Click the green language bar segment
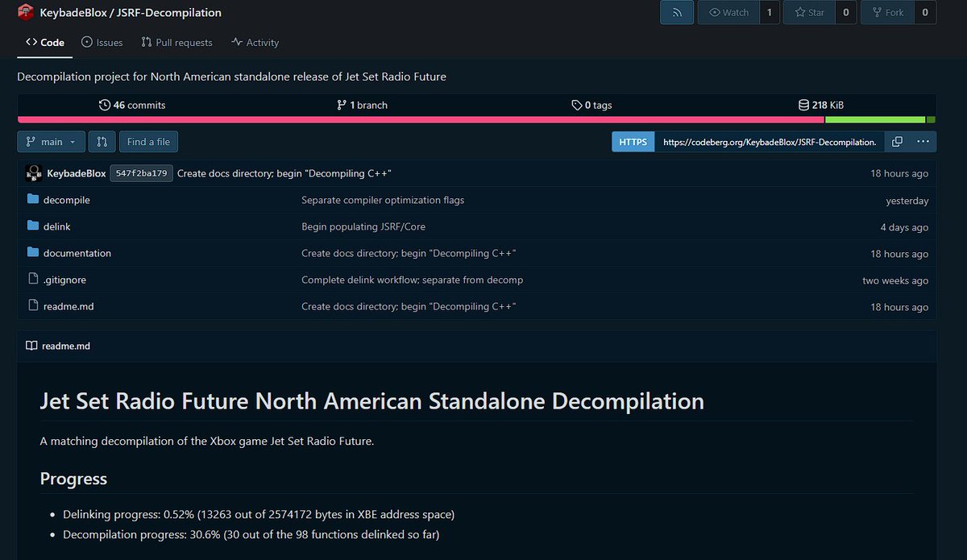This screenshot has height=560, width=967. click(x=875, y=119)
